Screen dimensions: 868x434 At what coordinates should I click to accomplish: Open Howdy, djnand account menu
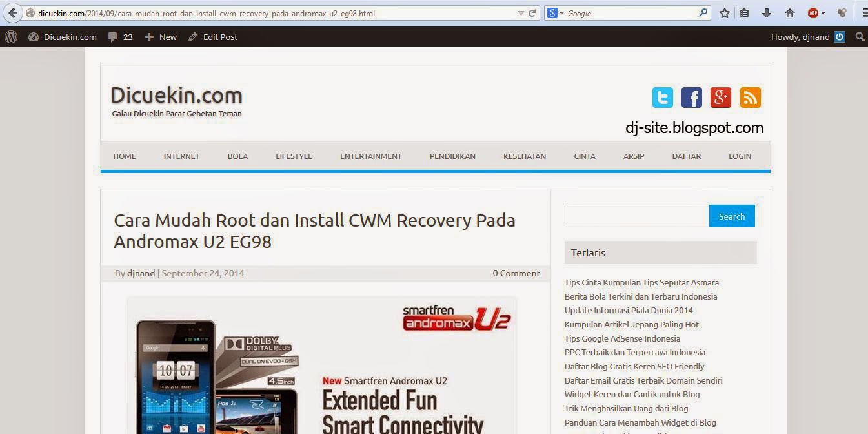pyautogui.click(x=808, y=37)
